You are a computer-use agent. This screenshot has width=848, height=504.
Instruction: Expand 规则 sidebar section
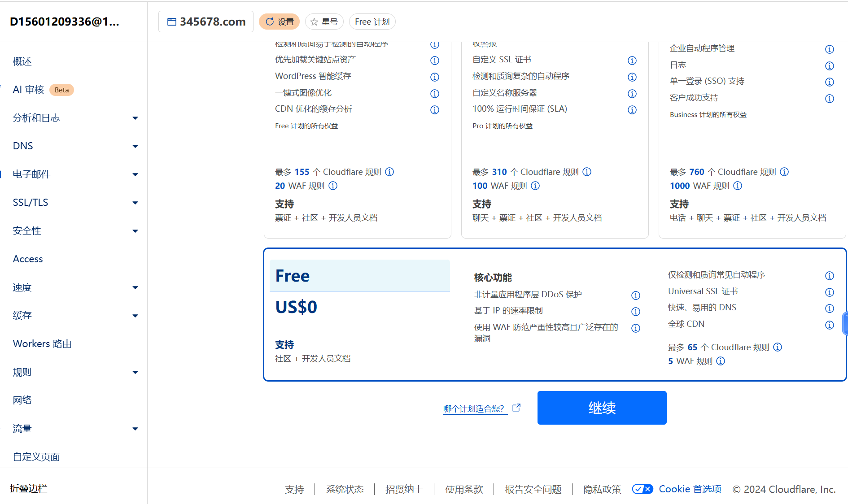[x=135, y=373]
